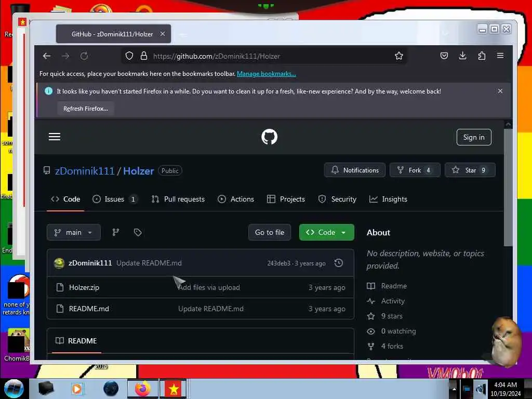Open the Insights tab
The height and width of the screenshot is (399, 532).
[x=388, y=199]
